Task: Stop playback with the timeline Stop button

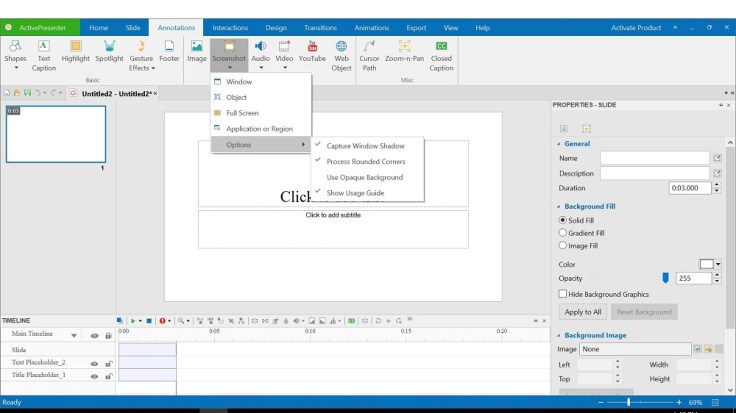Action: pyautogui.click(x=149, y=321)
